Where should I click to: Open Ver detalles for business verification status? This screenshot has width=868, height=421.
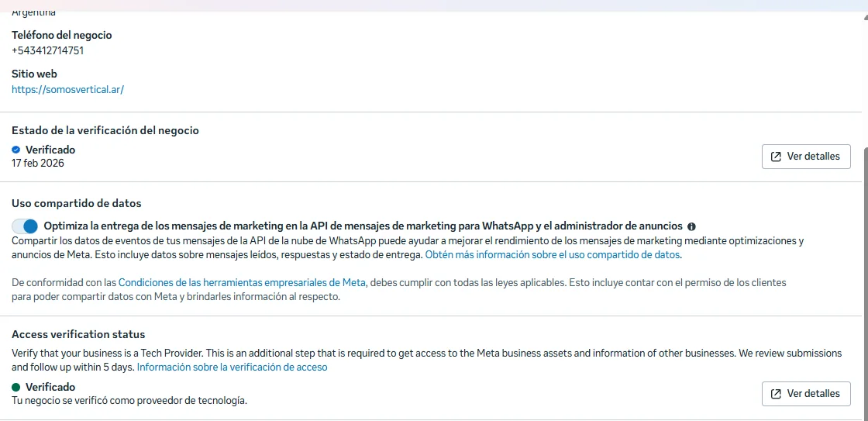(x=806, y=156)
